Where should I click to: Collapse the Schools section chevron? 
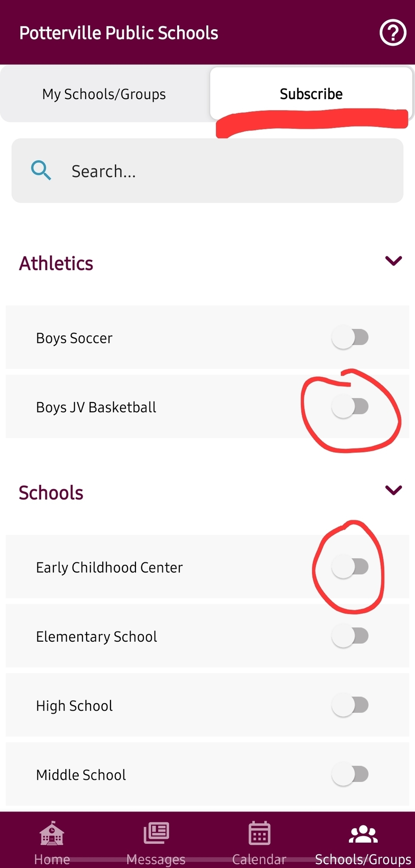pos(393,490)
